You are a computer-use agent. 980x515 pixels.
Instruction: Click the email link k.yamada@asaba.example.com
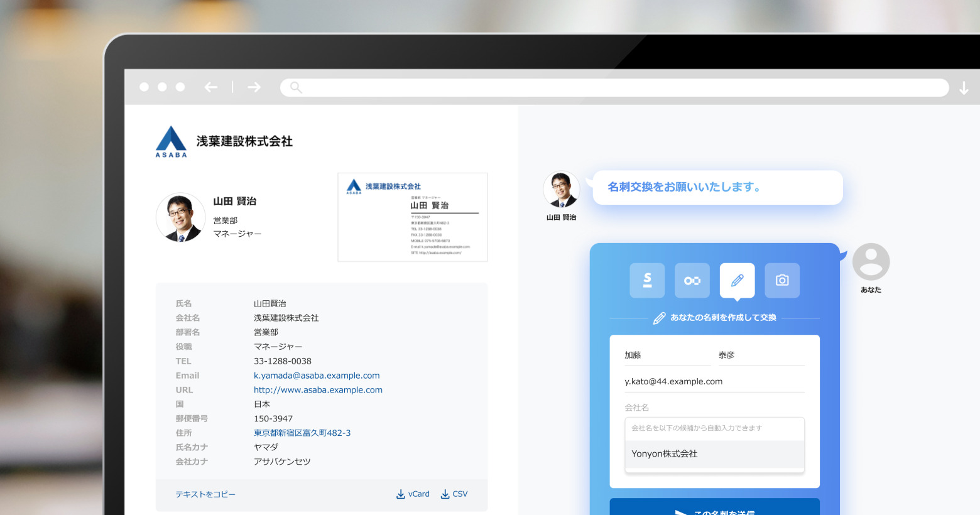316,375
